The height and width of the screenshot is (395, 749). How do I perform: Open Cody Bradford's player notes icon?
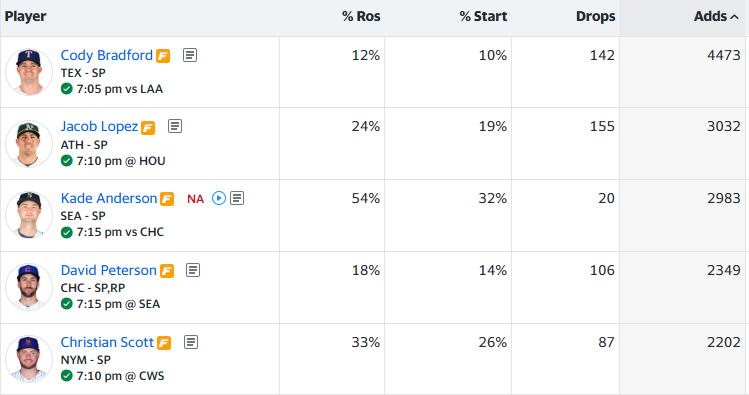click(x=190, y=55)
